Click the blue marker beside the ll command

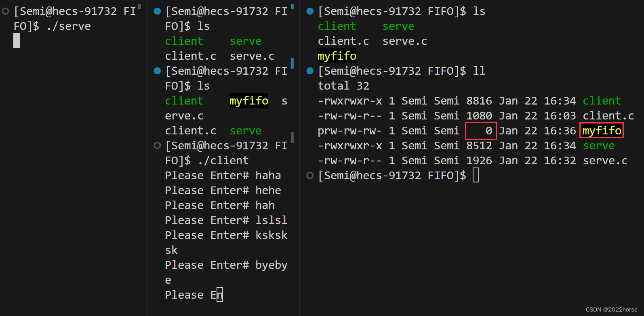coord(310,71)
